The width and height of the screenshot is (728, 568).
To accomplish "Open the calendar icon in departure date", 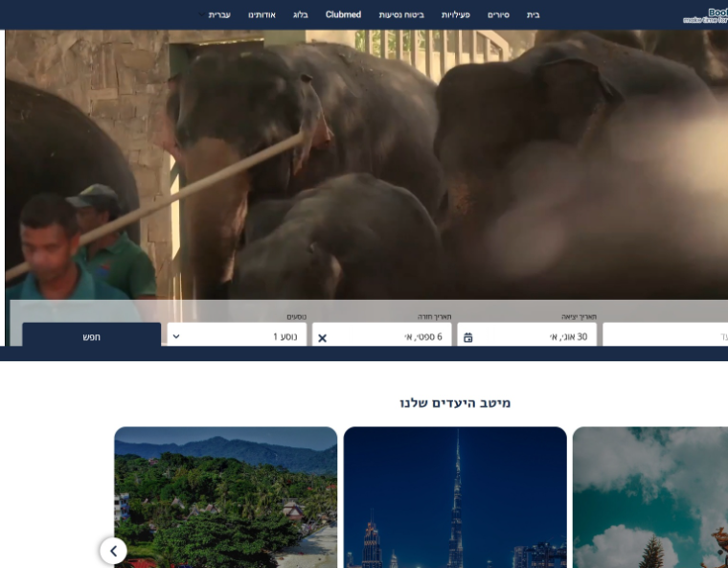I will [468, 338].
